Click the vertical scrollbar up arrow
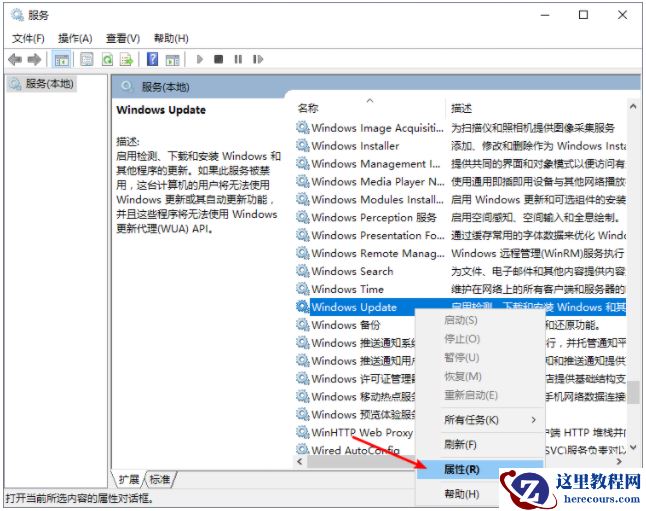This screenshot has width=646, height=511. click(x=633, y=106)
